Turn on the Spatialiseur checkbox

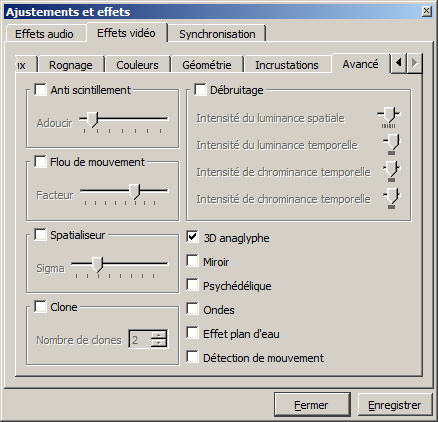click(x=40, y=235)
